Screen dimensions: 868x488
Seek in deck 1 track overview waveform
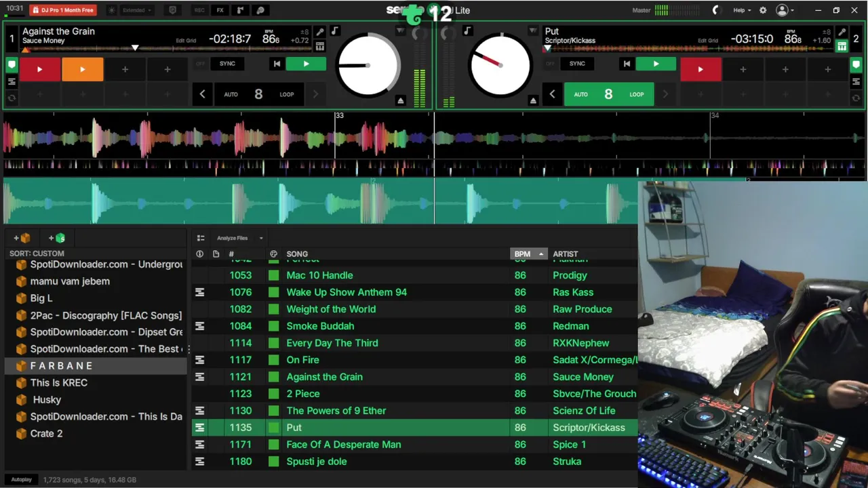166,49
